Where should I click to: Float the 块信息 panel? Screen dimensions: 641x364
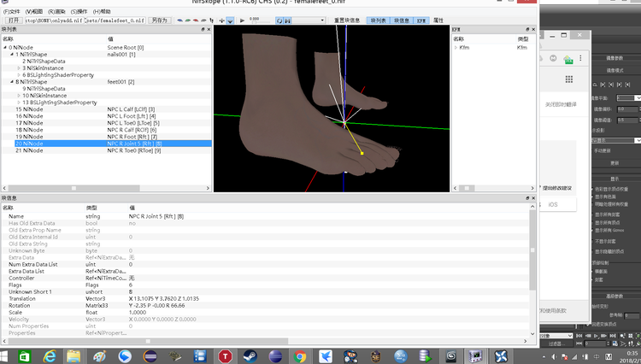527,198
